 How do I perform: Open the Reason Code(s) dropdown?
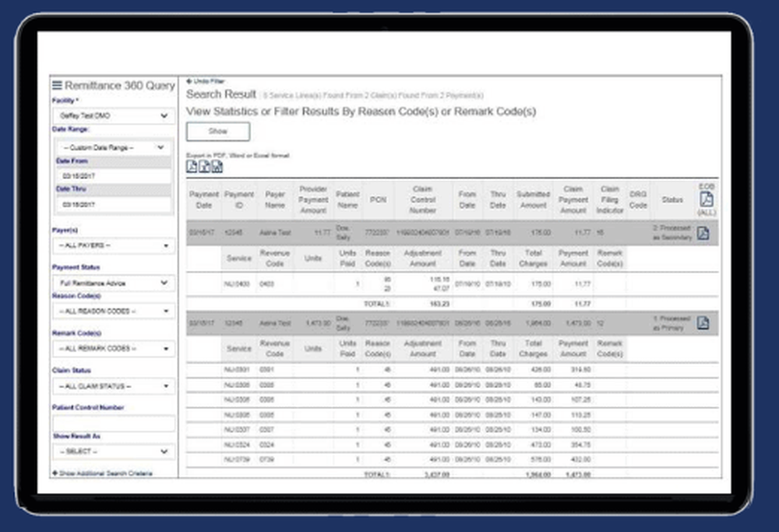point(113,310)
